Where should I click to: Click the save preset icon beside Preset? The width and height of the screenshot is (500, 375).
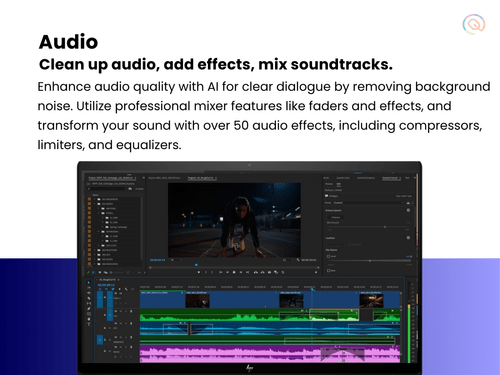[x=408, y=203]
